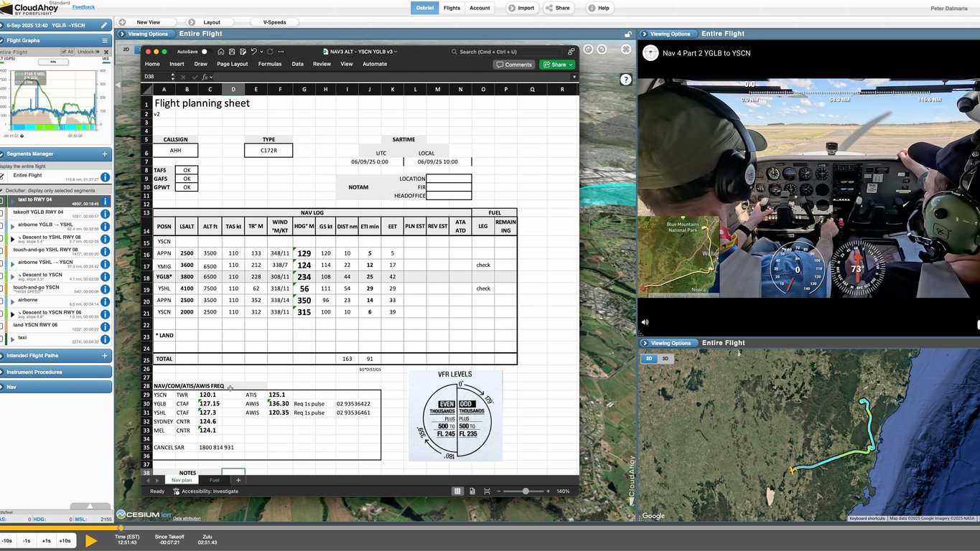
Task: Click the Excel zoom slider handle
Action: coord(526,491)
